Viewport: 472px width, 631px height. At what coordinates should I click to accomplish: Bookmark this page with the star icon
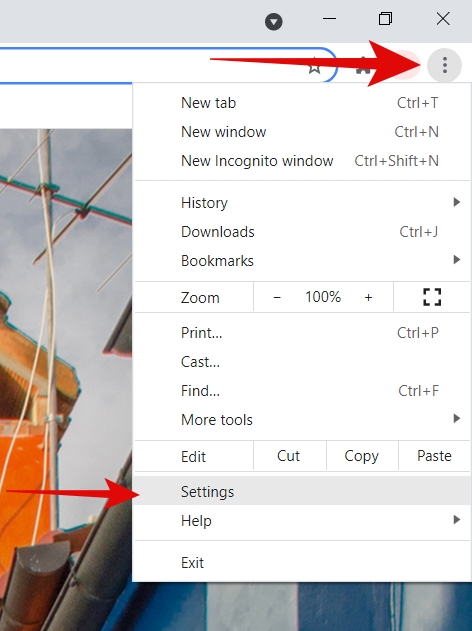pyautogui.click(x=315, y=66)
